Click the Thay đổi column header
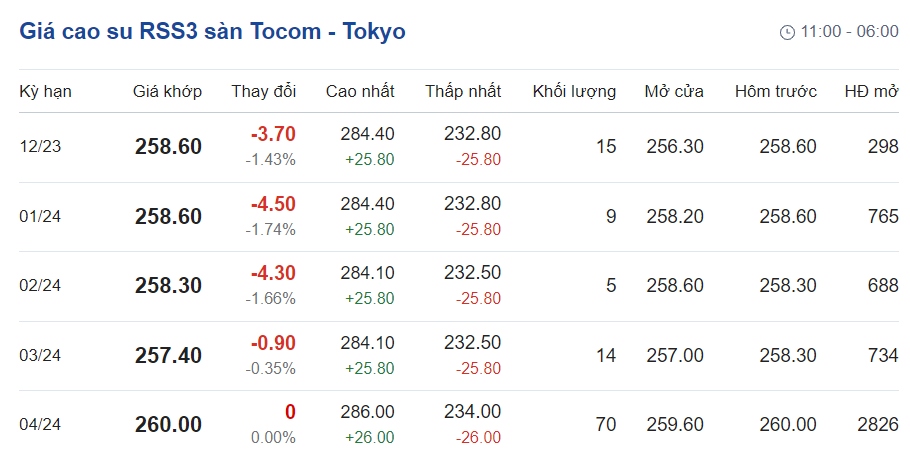This screenshot has width=910, height=455. (264, 92)
